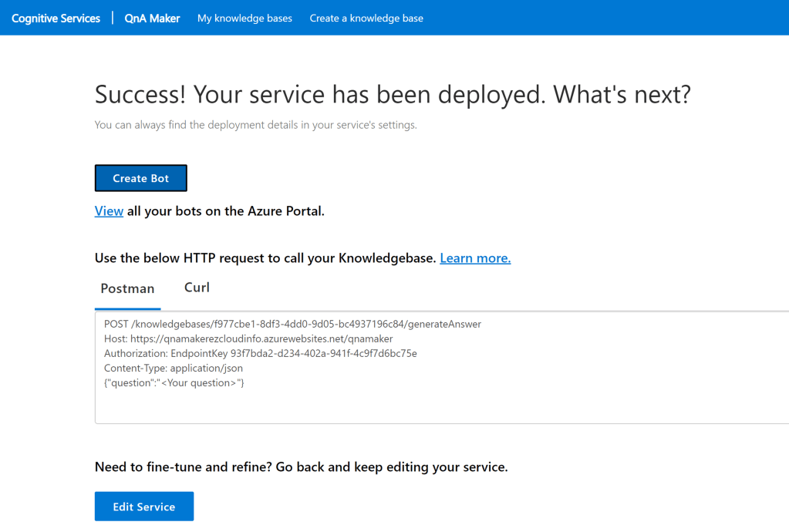Image resolution: width=789 pixels, height=532 pixels.
Task: Go to My knowledge bases
Action: pyautogui.click(x=244, y=18)
